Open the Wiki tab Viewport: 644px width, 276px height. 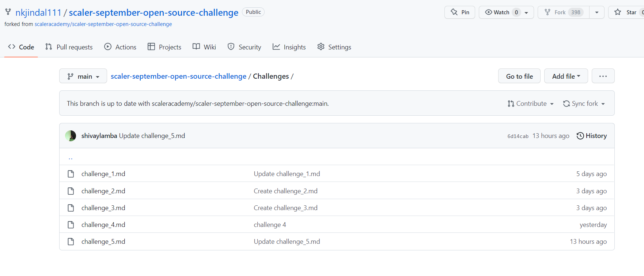click(204, 47)
